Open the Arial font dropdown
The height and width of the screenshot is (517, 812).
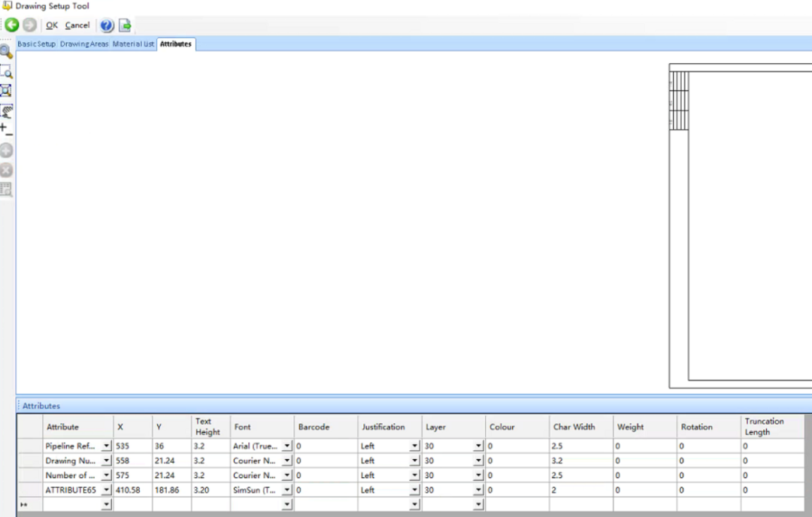[287, 446]
